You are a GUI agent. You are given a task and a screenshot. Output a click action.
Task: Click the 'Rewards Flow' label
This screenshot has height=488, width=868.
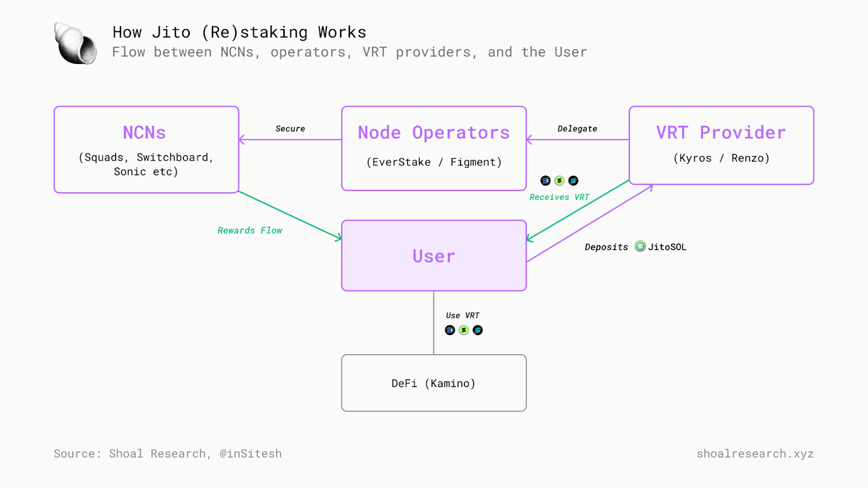click(250, 230)
